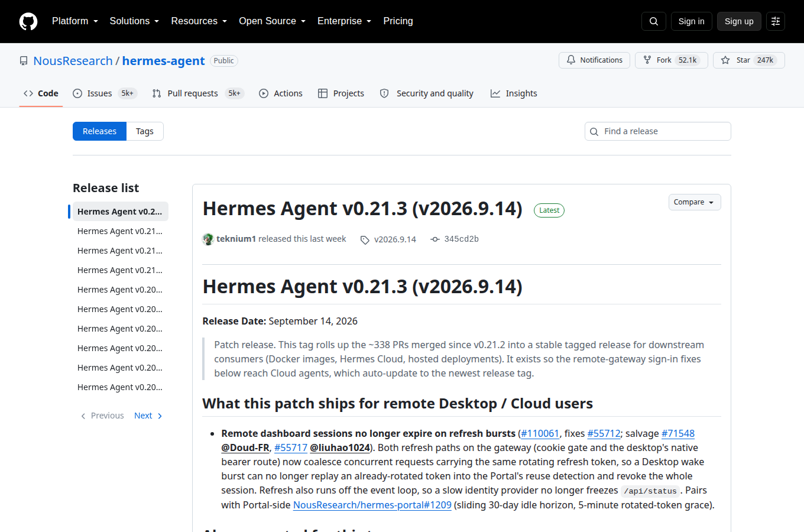Go to the Pricing page
This screenshot has height=532, width=804.
coord(398,21)
